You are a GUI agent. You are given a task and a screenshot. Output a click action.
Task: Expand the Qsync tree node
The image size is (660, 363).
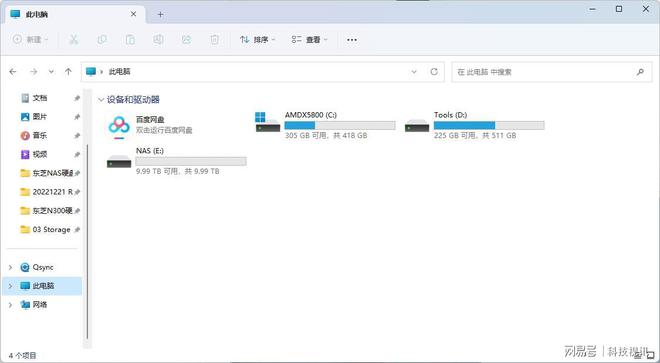tap(11, 267)
